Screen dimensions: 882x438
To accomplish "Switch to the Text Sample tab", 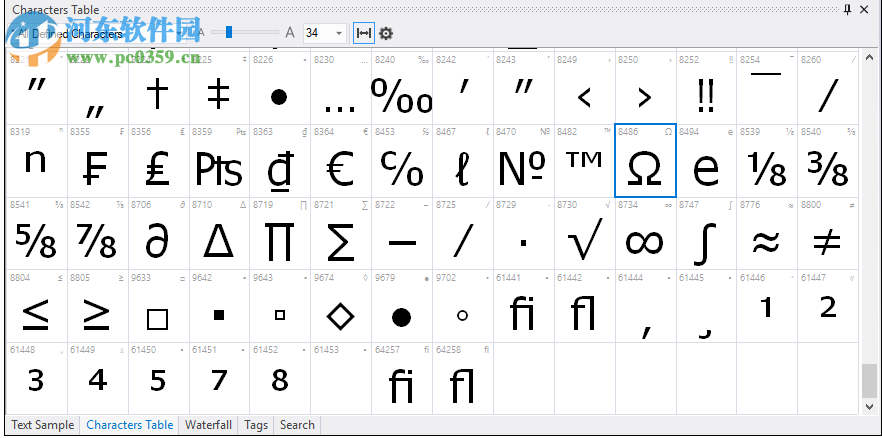I will [x=43, y=425].
